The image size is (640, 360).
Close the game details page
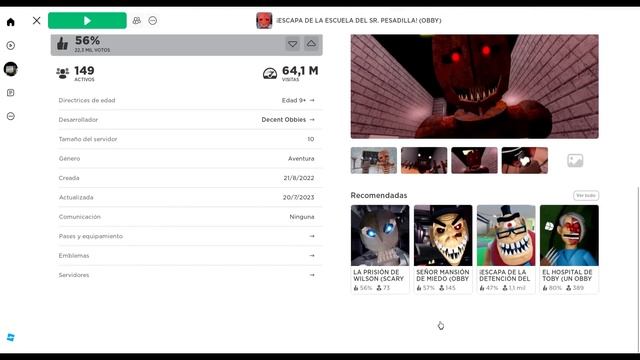36,20
